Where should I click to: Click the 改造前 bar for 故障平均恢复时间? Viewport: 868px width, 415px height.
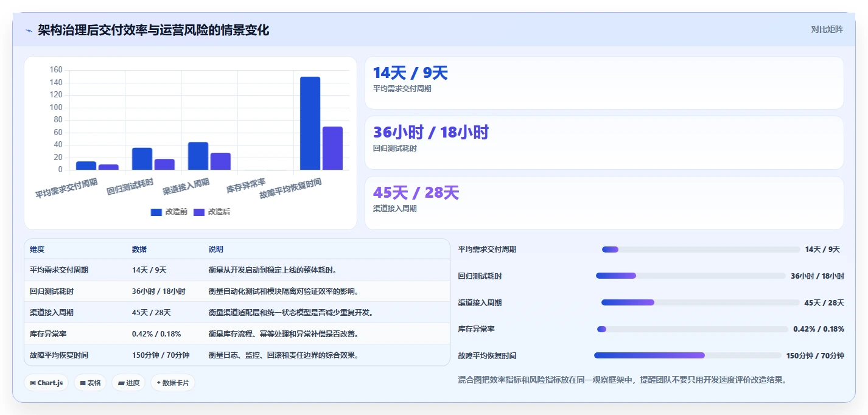[x=310, y=124]
